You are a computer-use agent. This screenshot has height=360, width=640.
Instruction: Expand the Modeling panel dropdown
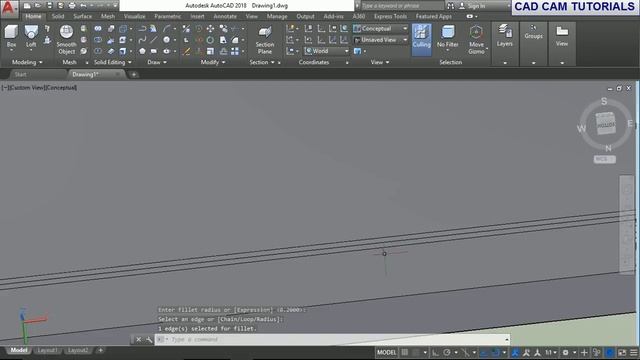coord(27,62)
